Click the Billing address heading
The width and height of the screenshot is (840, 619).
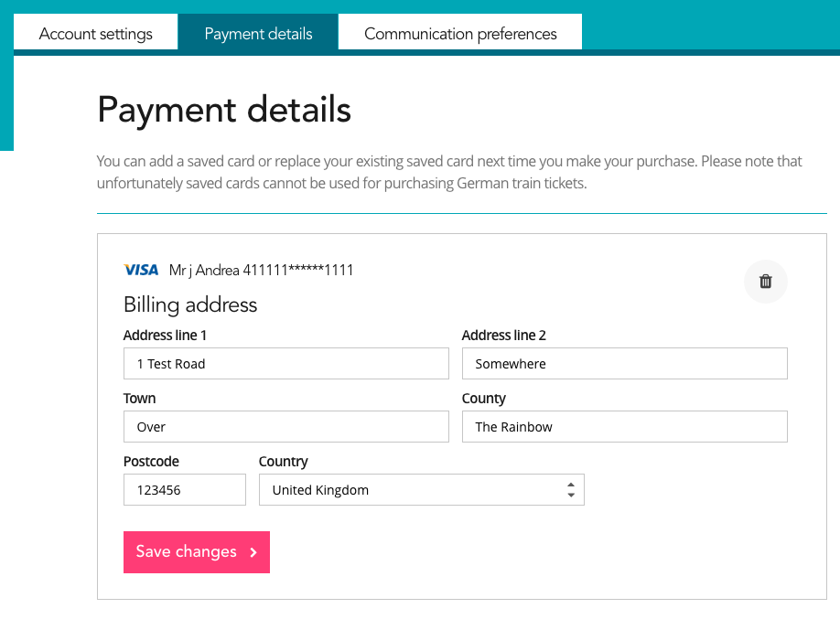[190, 304]
